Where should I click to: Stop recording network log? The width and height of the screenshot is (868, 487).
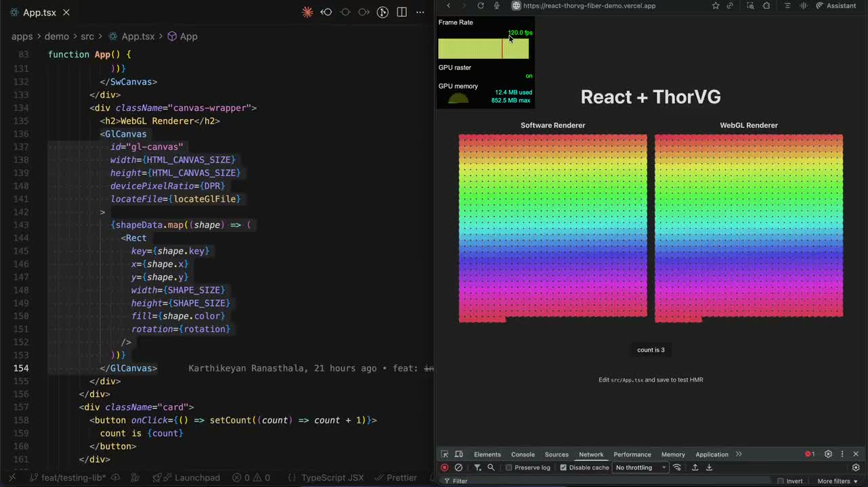tap(444, 467)
